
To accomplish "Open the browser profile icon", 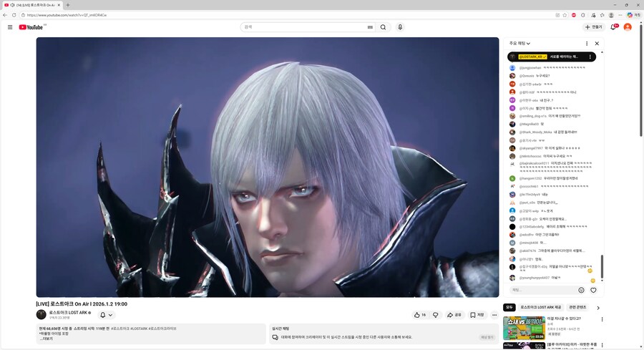I will [611, 15].
